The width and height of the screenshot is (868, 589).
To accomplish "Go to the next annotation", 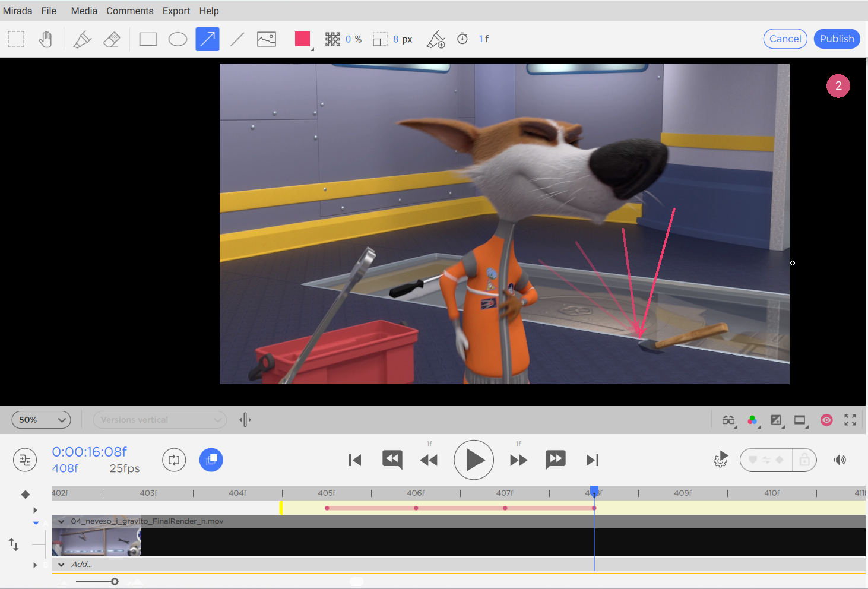I will click(556, 460).
